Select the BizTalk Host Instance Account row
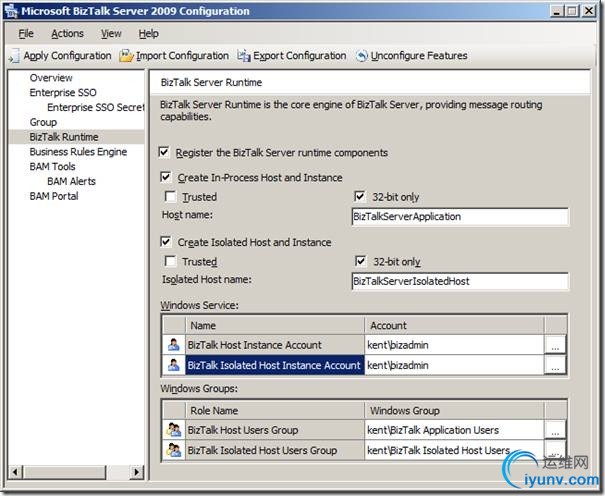605x496 pixels. [364, 345]
